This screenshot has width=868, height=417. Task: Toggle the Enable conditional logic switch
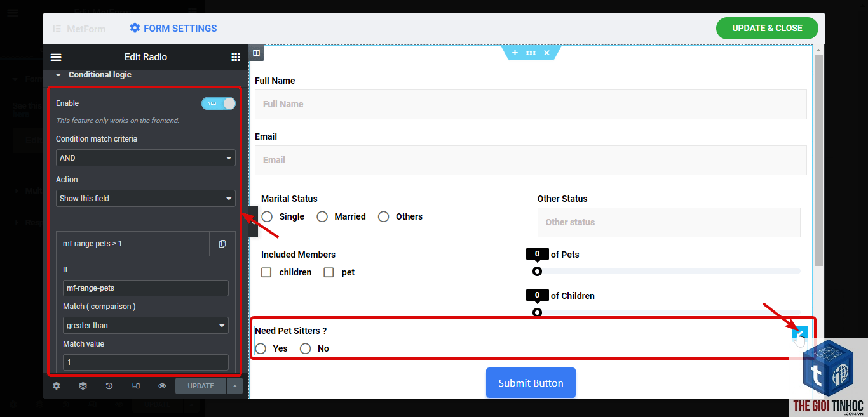(x=218, y=103)
